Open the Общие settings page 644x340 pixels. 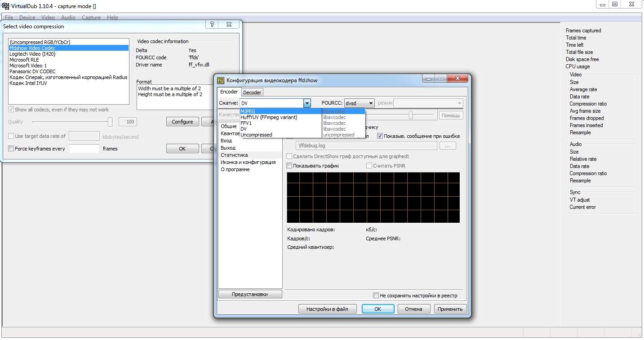(x=229, y=126)
